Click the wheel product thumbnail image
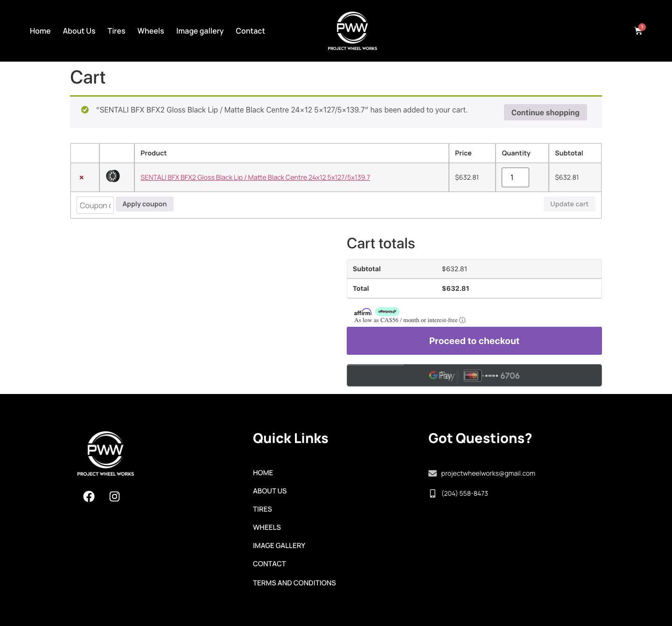 [x=112, y=176]
